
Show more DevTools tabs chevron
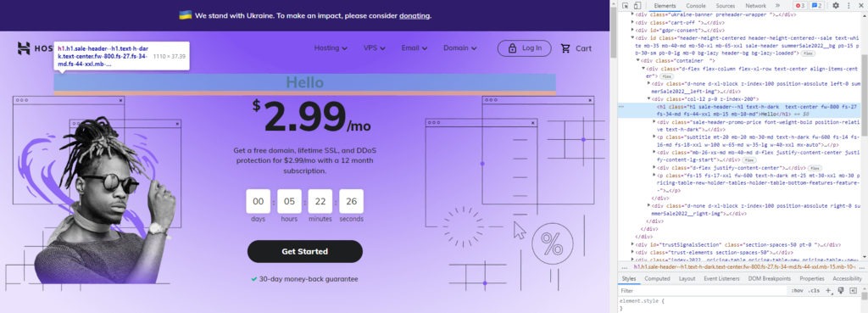[776, 6]
